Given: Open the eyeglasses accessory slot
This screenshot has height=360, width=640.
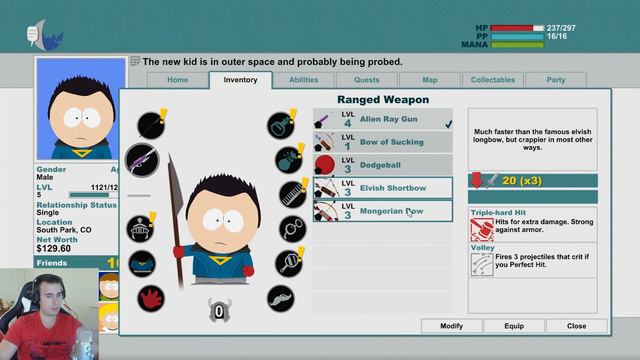Looking at the screenshot, I should tap(293, 229).
